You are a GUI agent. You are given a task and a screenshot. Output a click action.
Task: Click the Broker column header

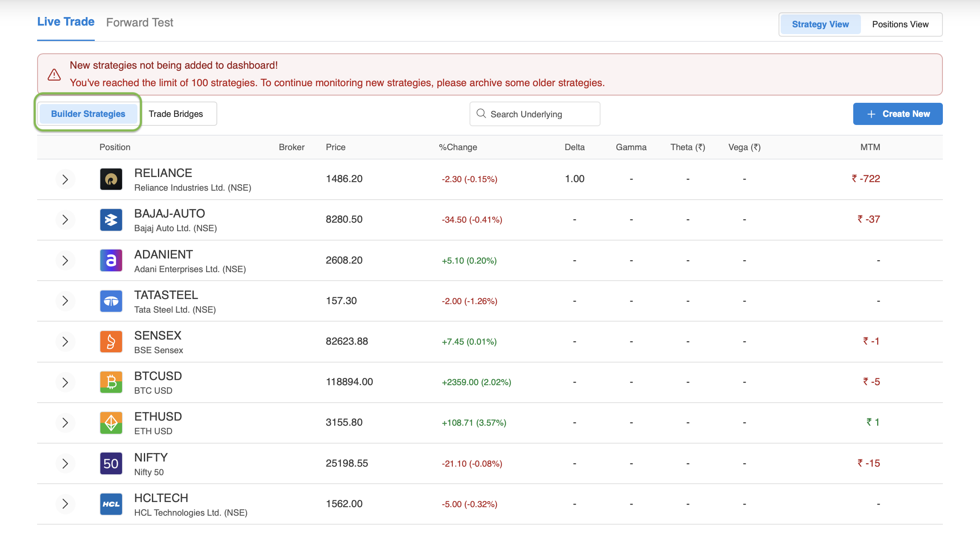292,147
